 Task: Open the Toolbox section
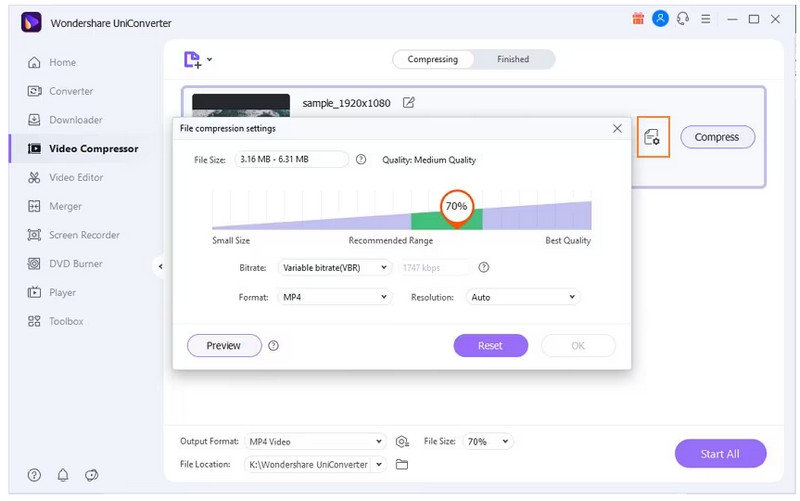(x=55, y=321)
